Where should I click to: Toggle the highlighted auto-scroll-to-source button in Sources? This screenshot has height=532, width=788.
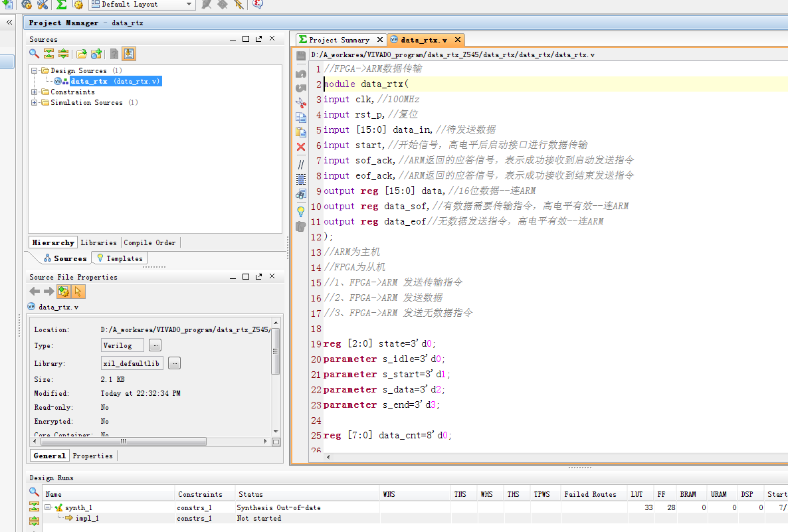coord(129,54)
